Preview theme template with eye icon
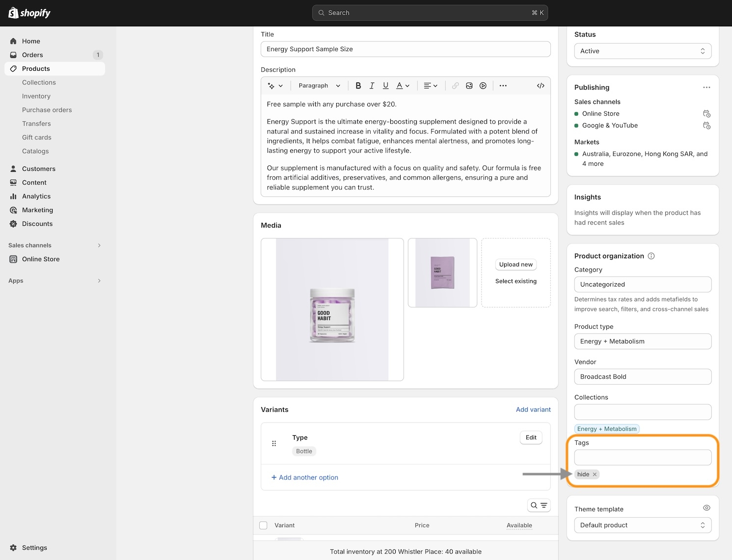The height and width of the screenshot is (560, 732). (706, 508)
